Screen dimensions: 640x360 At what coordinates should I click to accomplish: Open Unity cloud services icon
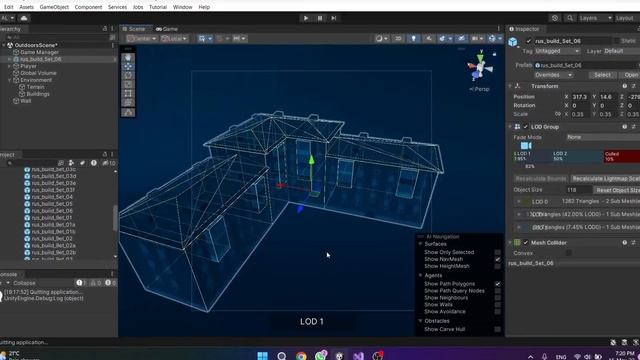24,18
